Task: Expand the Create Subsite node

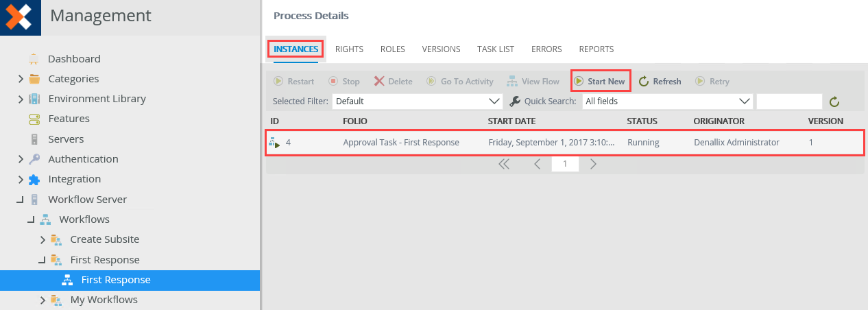Action: (43, 239)
